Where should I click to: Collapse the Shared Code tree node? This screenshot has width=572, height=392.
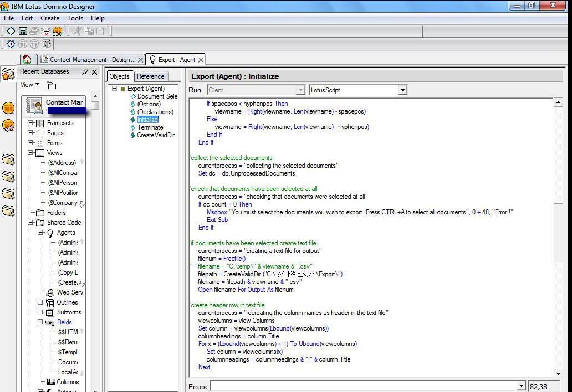point(30,222)
